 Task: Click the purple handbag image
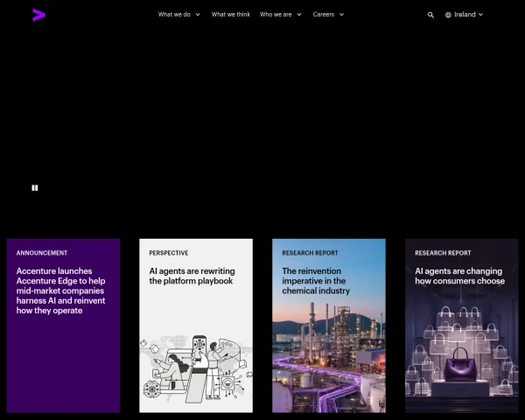tap(461, 365)
